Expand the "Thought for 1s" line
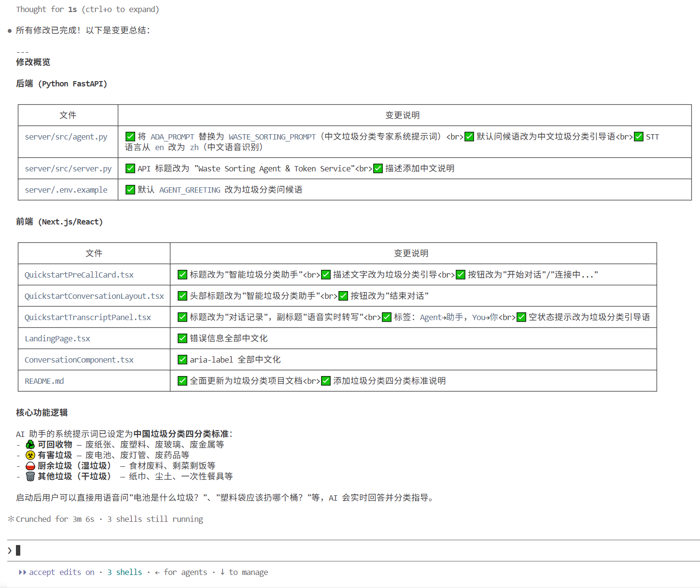700x588 pixels. pyautogui.click(x=87, y=9)
